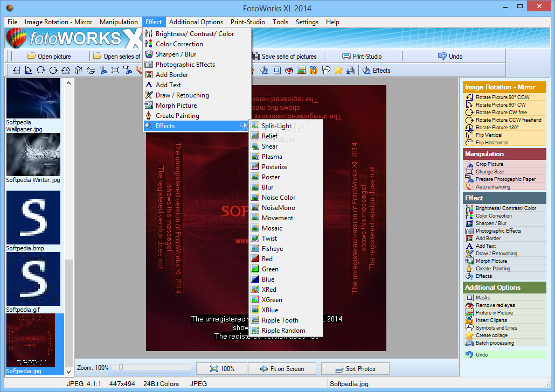Click the Print-Studio toolbar button
The height and width of the screenshot is (392, 555).
coord(362,56)
